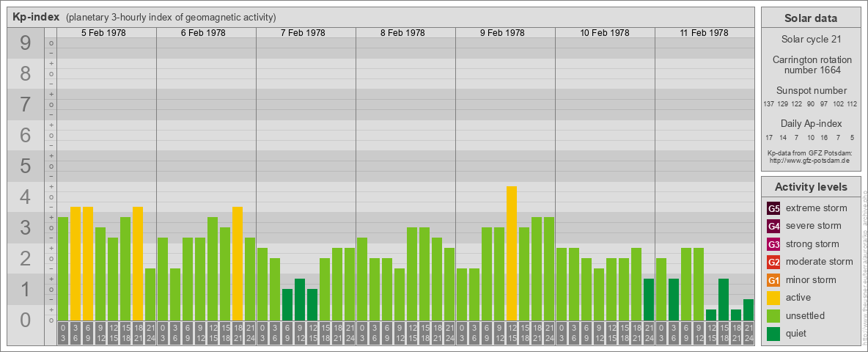Click sunspot number value 129

coord(783,104)
